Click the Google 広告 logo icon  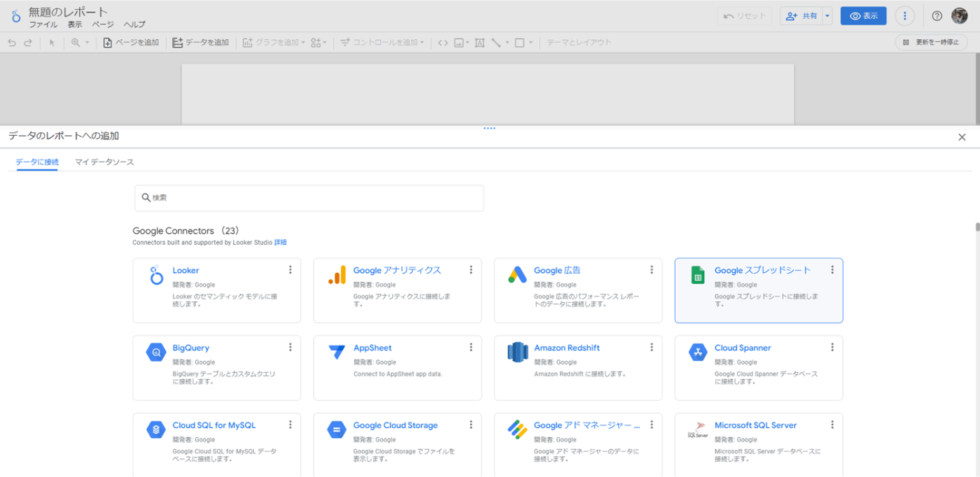[517, 276]
